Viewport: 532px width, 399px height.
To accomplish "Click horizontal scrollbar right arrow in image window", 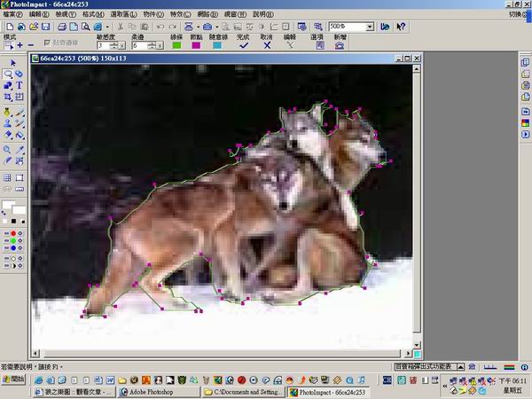I will click(x=408, y=354).
